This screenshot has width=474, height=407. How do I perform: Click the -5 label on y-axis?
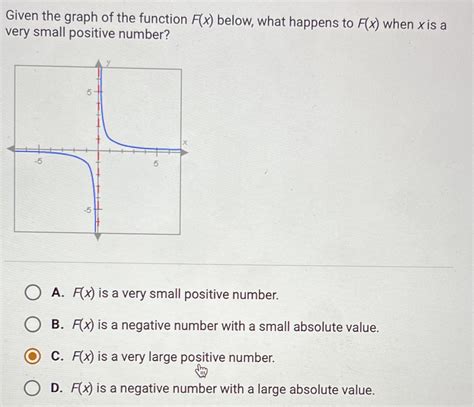coord(88,210)
